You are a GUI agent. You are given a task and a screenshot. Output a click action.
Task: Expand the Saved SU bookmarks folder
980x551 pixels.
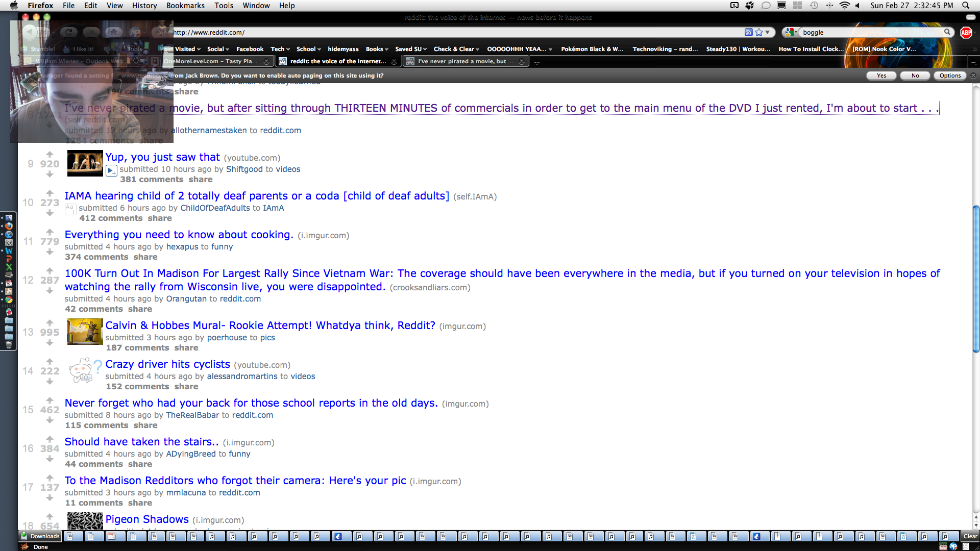(x=411, y=49)
